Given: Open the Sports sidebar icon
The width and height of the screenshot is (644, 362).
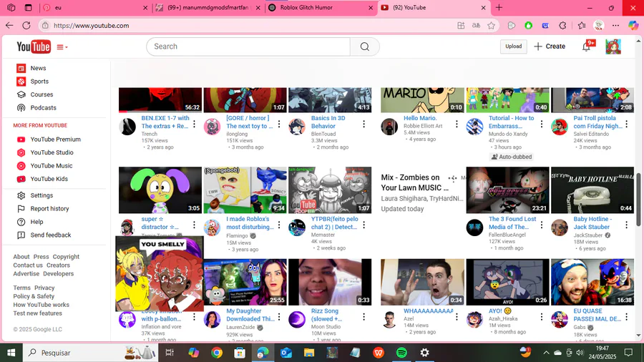Looking at the screenshot, I should 21,82.
